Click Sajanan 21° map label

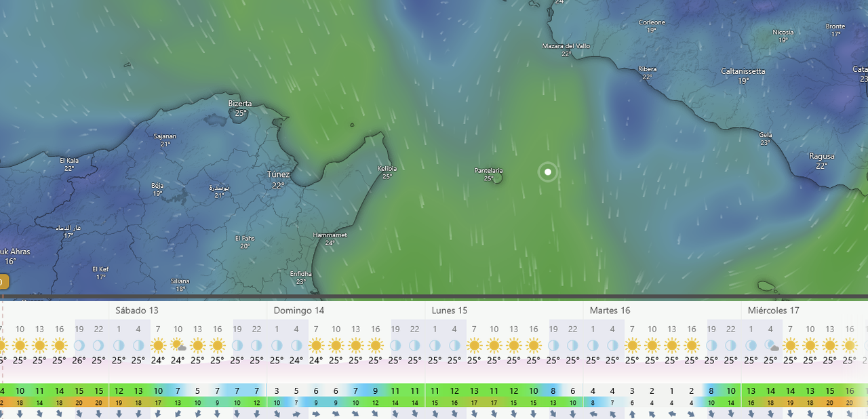coord(165,140)
